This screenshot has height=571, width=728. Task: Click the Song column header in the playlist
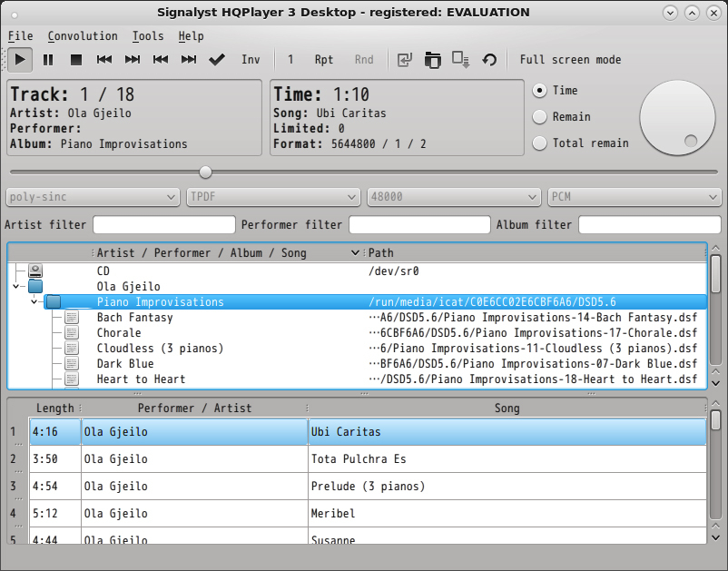click(507, 409)
